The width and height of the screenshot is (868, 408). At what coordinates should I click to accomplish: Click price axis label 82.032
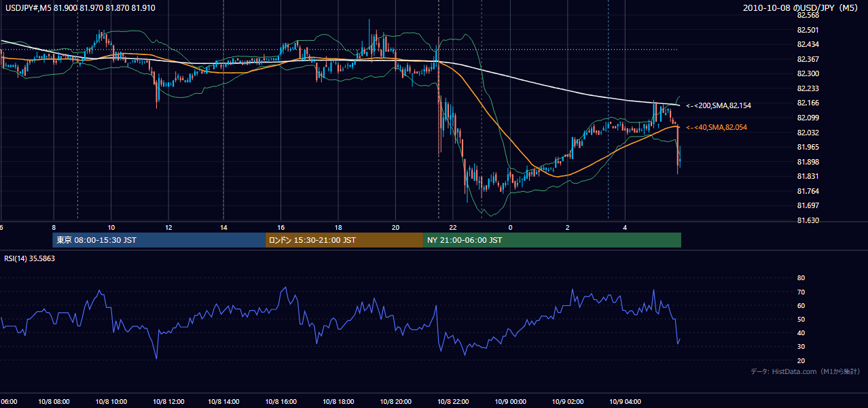pyautogui.click(x=808, y=133)
